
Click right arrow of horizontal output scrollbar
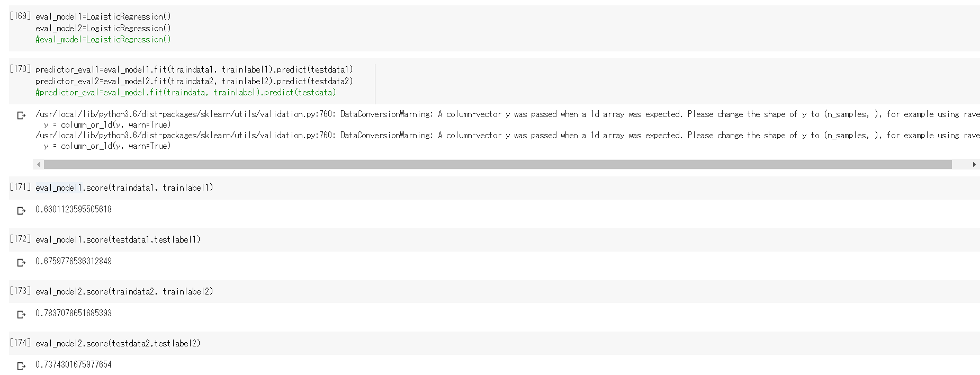[x=974, y=165]
